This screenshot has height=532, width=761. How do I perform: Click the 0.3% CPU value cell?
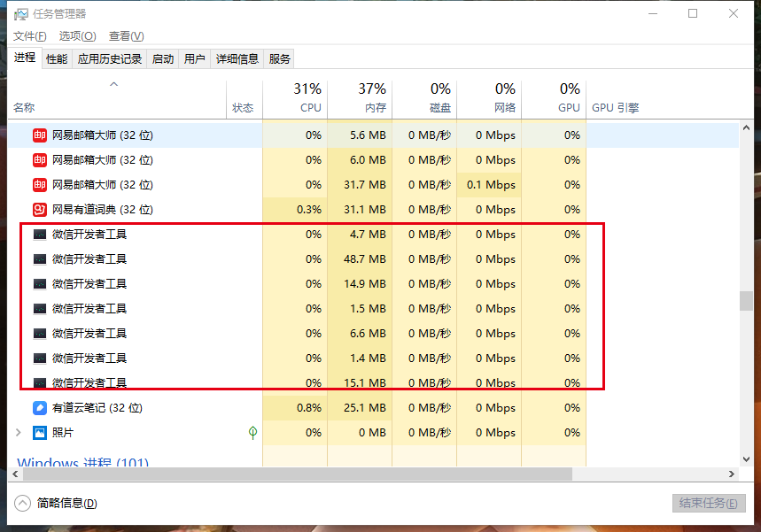tap(295, 210)
